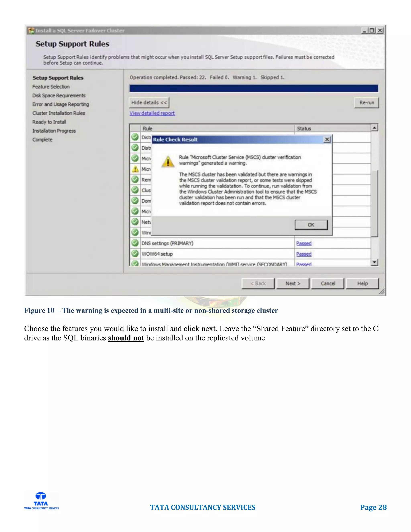Open Passed status for WOW64 setup
This screenshot has width=411, height=532.
[x=304, y=254]
